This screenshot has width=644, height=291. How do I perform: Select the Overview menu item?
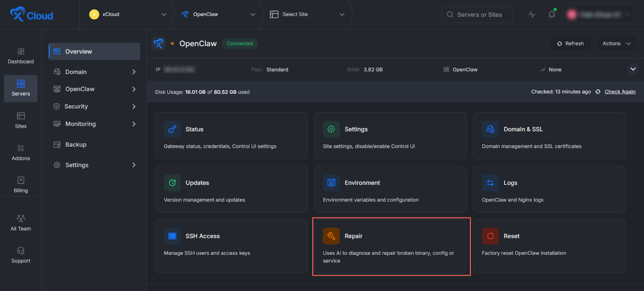(94, 52)
